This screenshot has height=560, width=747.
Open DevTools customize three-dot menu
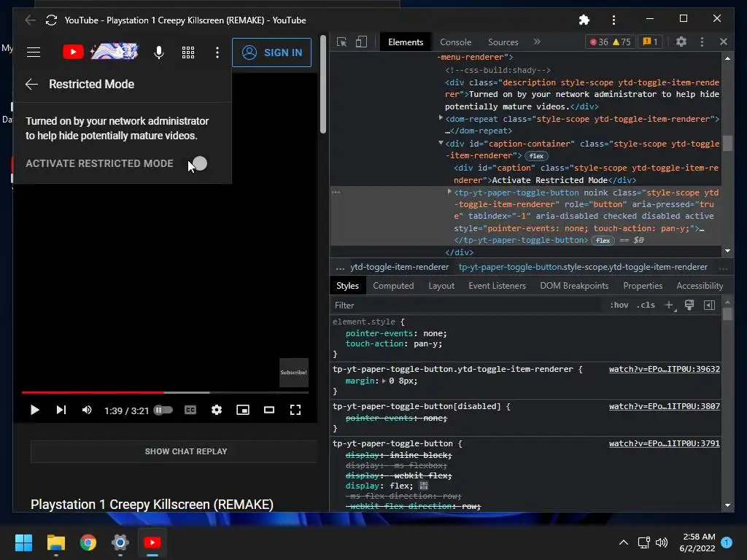coord(702,42)
